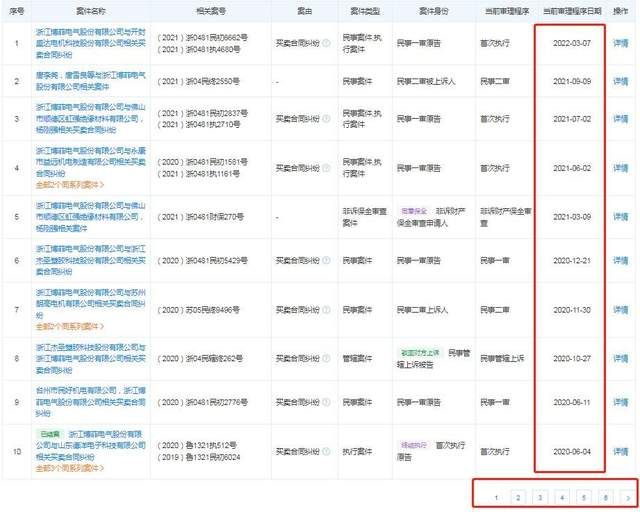Open case name link in row 3
This screenshot has height=512, width=640.
click(91, 118)
